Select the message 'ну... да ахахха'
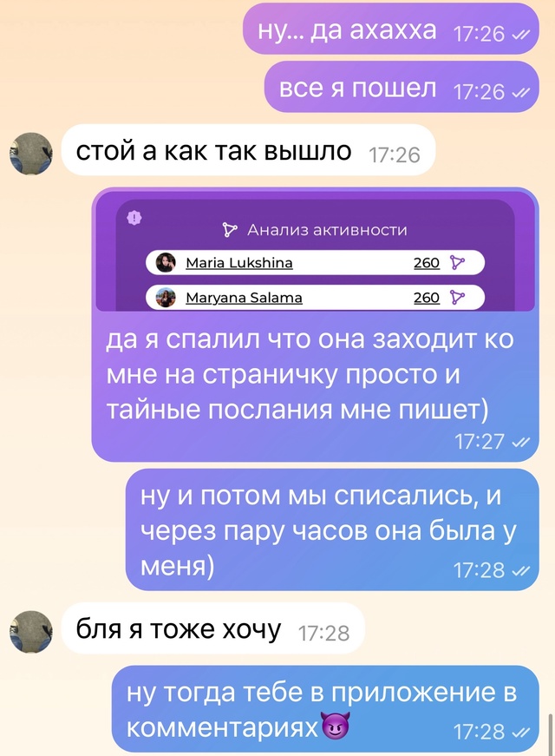The height and width of the screenshot is (756, 555). pos(391,29)
